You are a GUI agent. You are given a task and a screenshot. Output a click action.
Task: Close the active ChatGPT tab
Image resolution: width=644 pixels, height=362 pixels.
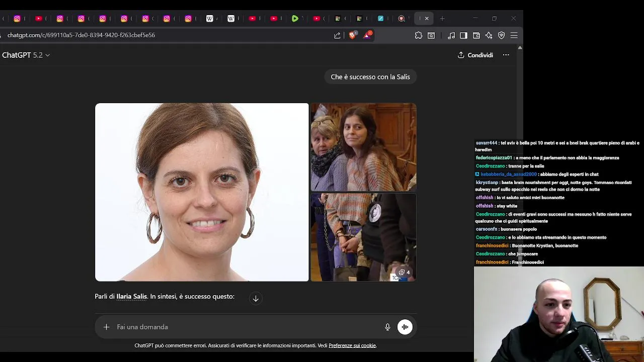427,19
